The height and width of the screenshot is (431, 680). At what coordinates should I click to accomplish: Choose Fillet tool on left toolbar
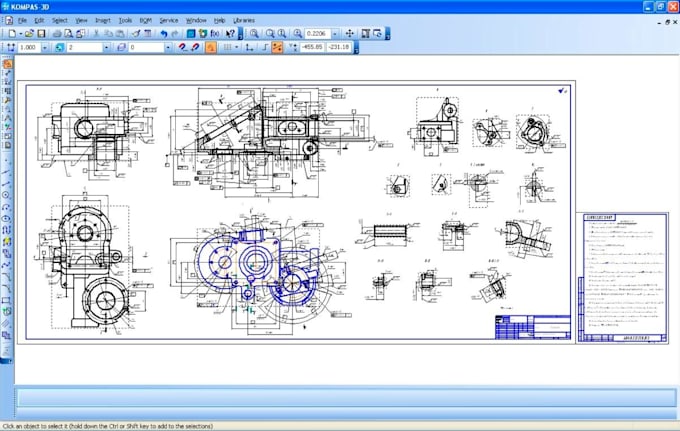coord(7,288)
